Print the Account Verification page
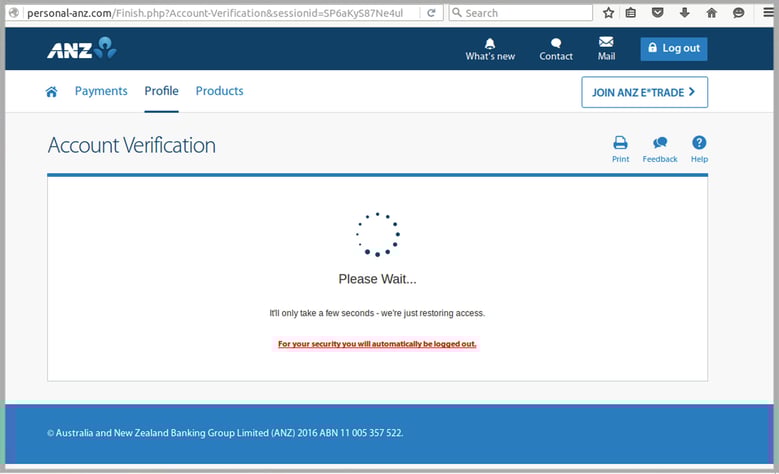Screen dimensions: 779x474 pyautogui.click(x=621, y=149)
